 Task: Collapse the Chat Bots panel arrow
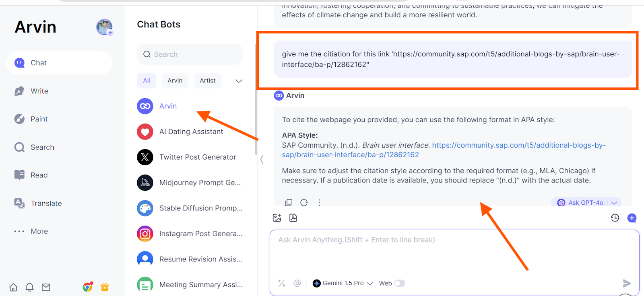tap(262, 159)
